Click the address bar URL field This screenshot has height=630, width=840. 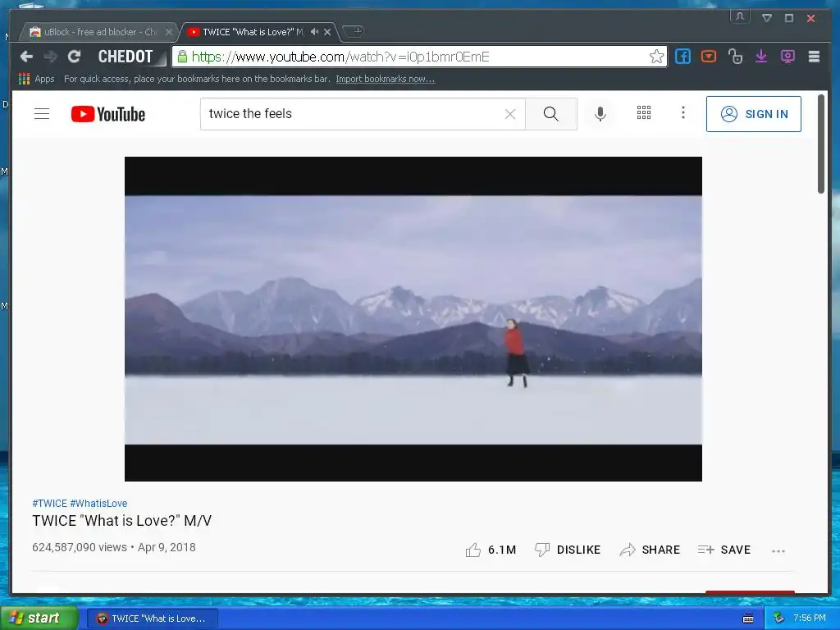[418, 57]
